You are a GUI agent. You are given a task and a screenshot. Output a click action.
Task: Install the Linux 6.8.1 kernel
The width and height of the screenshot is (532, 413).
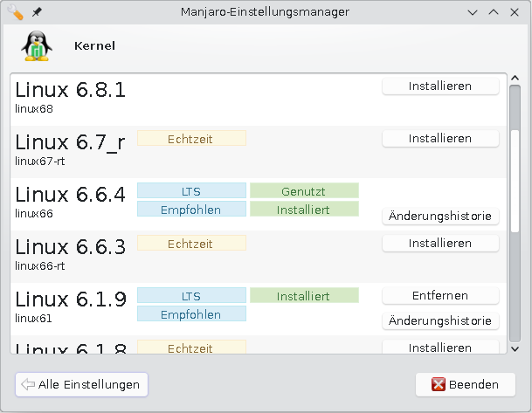440,86
